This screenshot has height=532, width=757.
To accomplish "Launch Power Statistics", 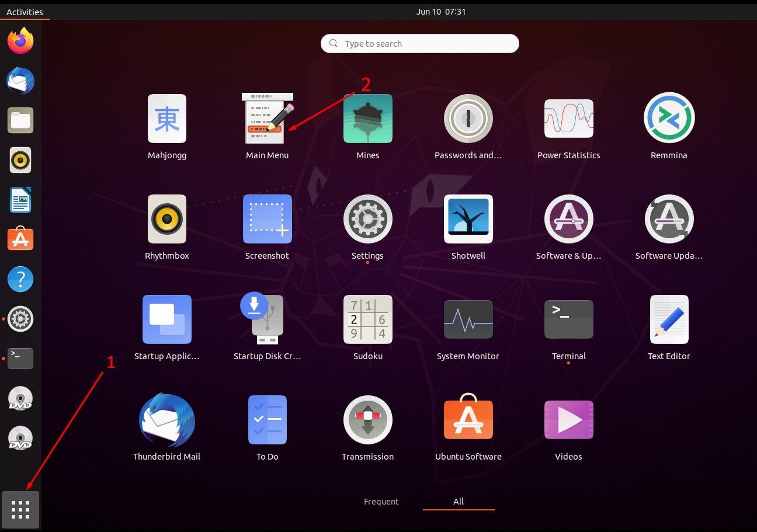I will point(569,119).
